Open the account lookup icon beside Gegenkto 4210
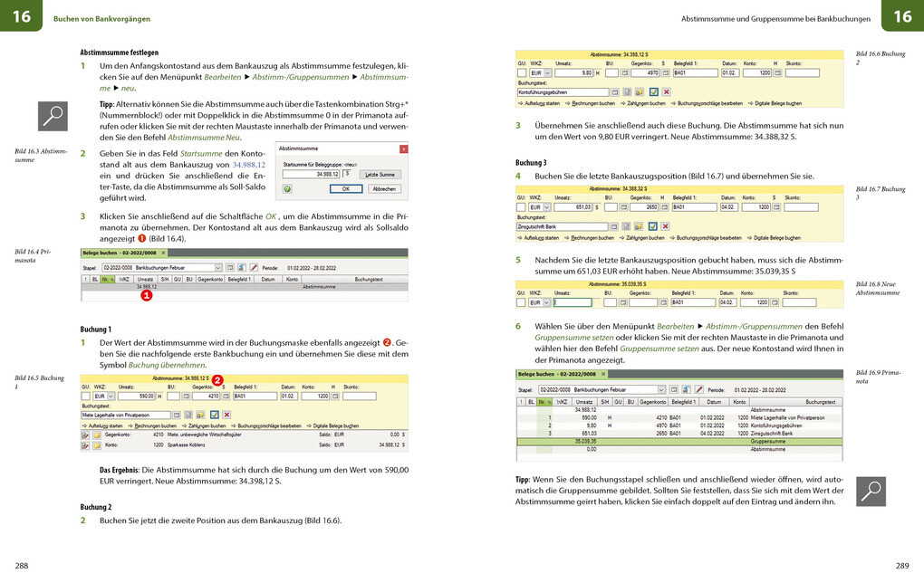The height and width of the screenshot is (583, 924). tap(226, 397)
